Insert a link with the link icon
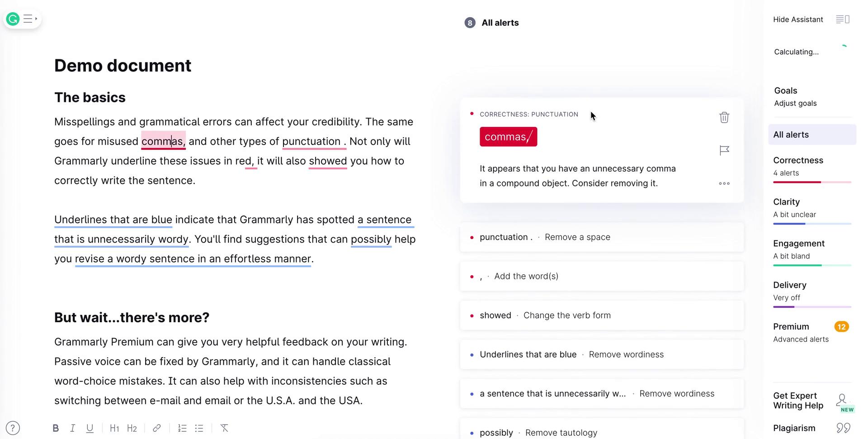The image size is (868, 439). click(157, 428)
